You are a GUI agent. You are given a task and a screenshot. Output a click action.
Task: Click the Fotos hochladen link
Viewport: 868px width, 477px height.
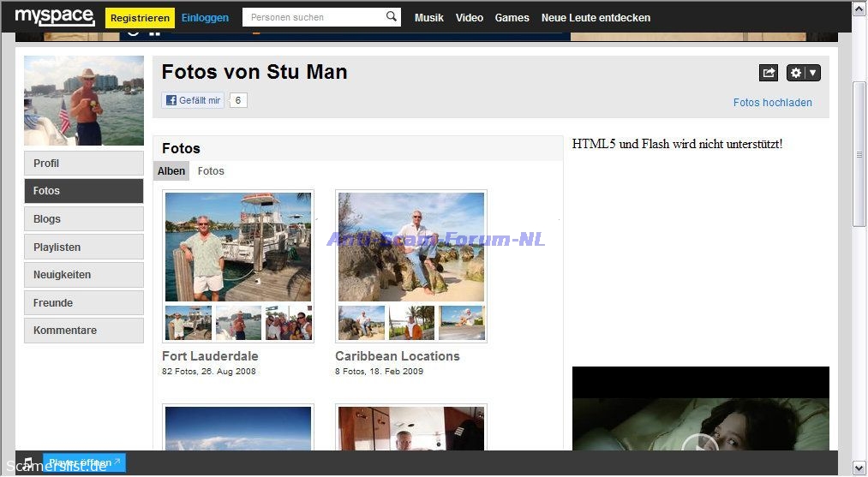772,103
